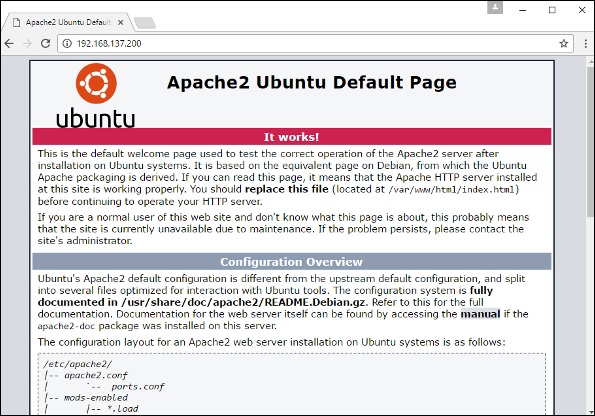
Task: Minimize the browser window
Action: [523, 10]
